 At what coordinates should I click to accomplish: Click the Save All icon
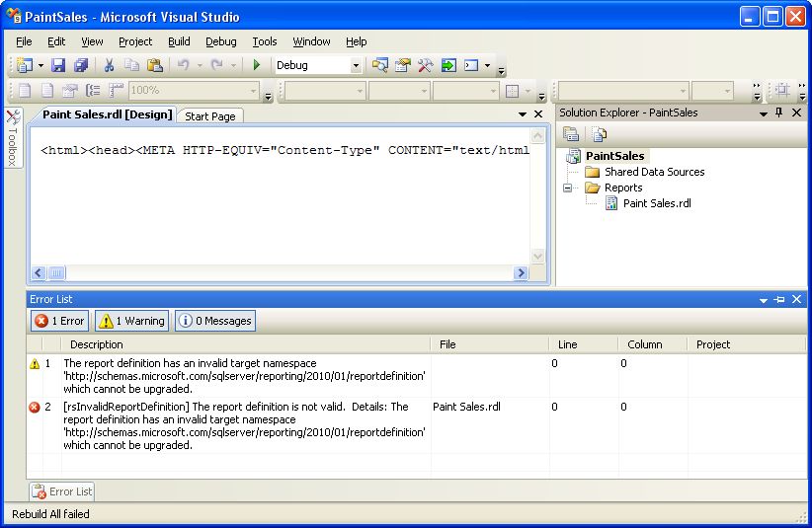coord(81,65)
